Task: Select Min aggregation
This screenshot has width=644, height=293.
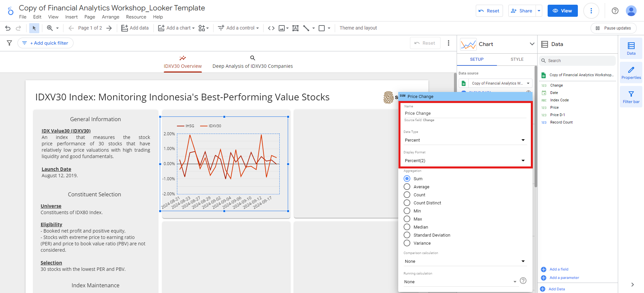Action: coord(407,211)
